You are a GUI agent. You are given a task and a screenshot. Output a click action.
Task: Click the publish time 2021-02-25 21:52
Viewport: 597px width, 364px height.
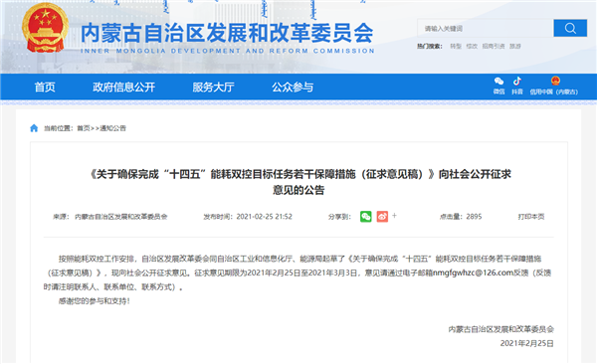pyautogui.click(x=264, y=217)
